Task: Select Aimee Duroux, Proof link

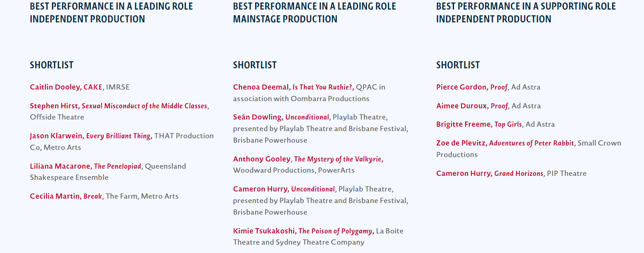Action: pos(472,106)
